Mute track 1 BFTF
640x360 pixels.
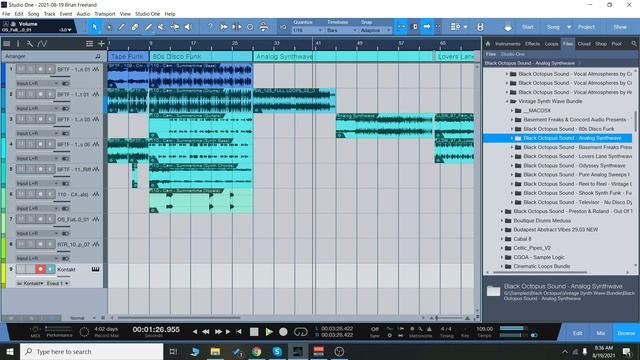20,69
